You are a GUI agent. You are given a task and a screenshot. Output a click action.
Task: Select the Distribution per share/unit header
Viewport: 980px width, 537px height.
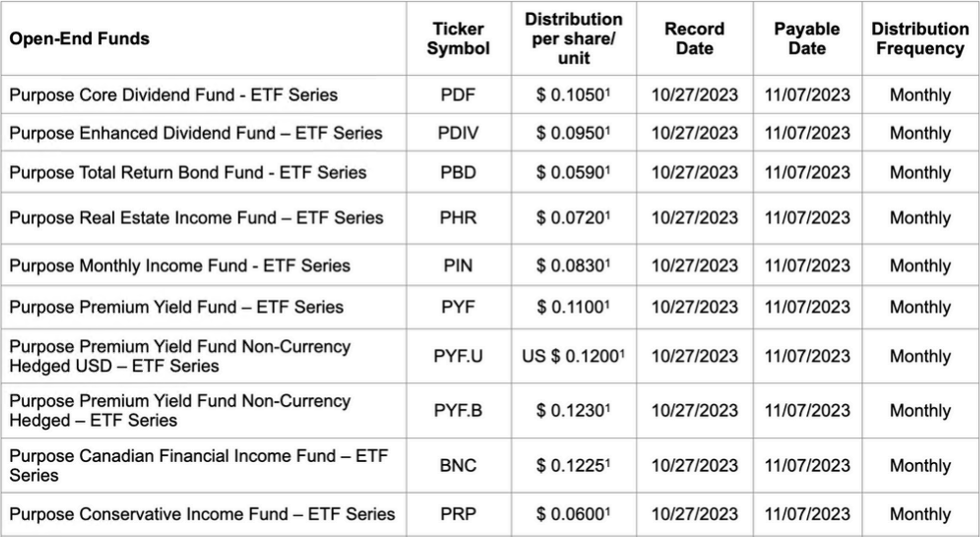pos(573,39)
